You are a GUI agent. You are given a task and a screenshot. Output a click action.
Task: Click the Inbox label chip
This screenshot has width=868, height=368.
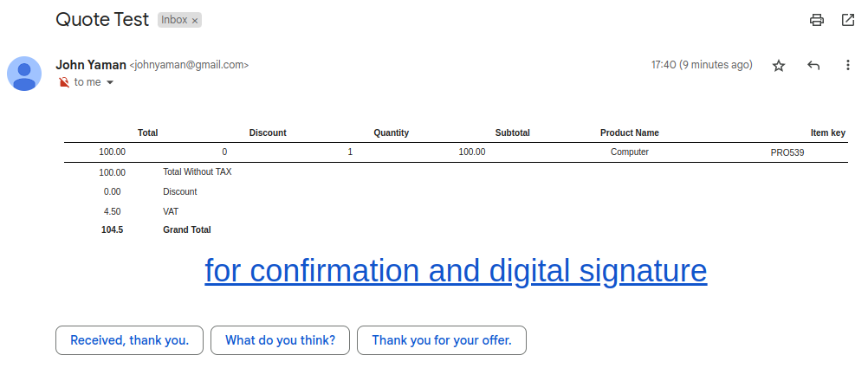click(x=174, y=20)
